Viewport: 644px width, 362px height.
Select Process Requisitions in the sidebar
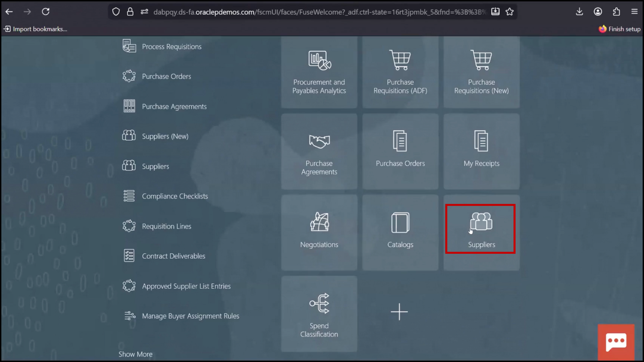pyautogui.click(x=171, y=46)
